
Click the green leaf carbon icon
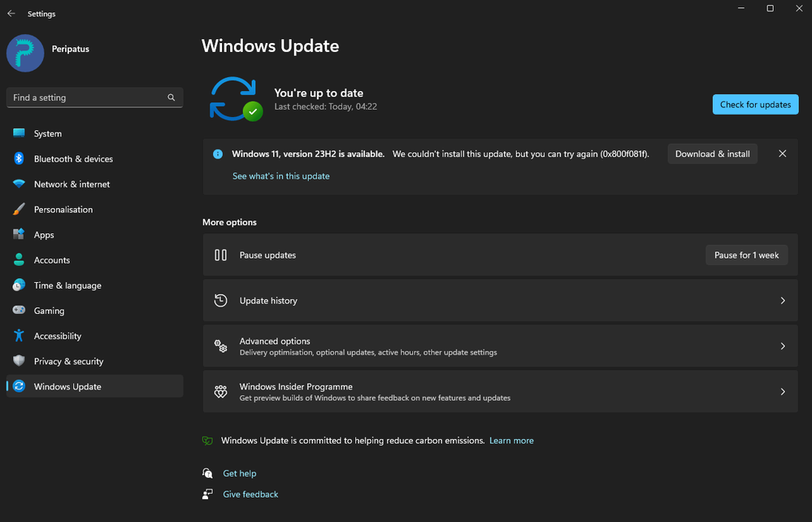(x=207, y=441)
